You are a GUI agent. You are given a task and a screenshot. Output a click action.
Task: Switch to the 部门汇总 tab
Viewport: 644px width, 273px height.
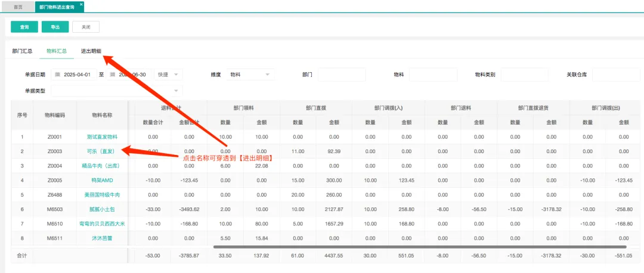point(22,51)
